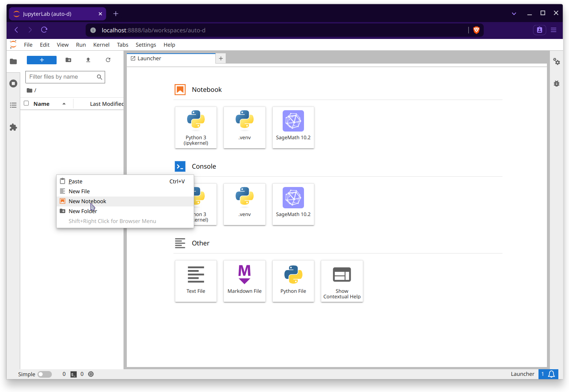Open the Running Terminals and Kernels sidebar

(x=13, y=83)
